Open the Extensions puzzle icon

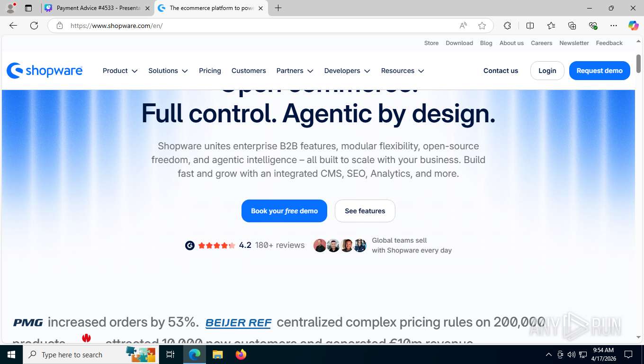507,26
